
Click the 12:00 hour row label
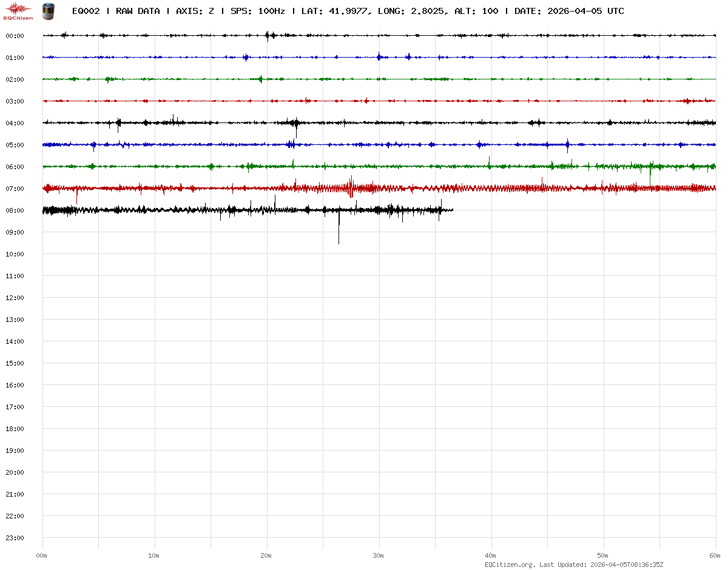point(15,298)
